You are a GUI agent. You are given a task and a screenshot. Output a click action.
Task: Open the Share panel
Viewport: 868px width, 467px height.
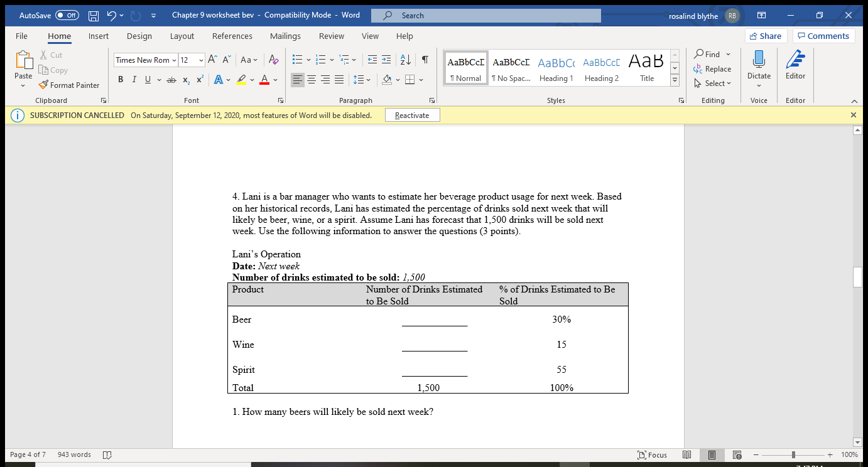[x=766, y=36]
